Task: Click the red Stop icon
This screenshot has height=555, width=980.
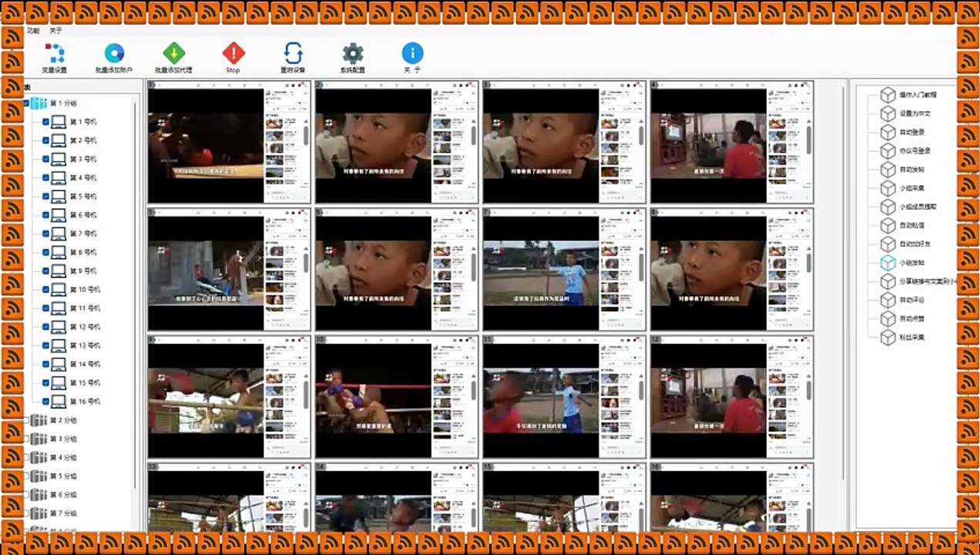Action: 233,53
